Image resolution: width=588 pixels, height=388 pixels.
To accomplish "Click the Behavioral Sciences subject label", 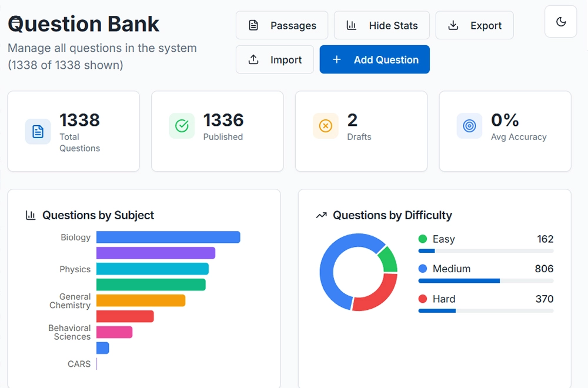I will (x=69, y=333).
